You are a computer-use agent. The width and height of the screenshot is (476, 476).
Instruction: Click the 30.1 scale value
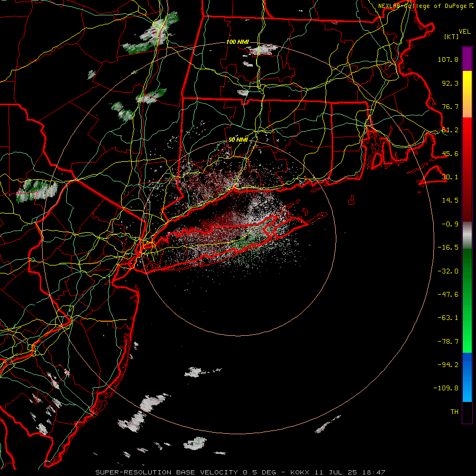pyautogui.click(x=450, y=177)
